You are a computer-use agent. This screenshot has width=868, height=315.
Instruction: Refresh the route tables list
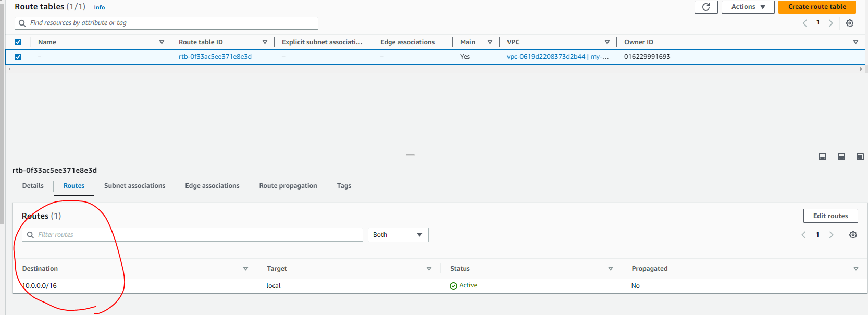pyautogui.click(x=706, y=7)
